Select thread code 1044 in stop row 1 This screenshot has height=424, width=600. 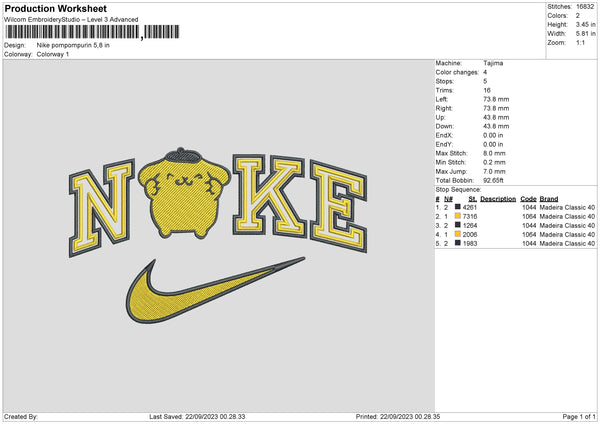point(529,207)
